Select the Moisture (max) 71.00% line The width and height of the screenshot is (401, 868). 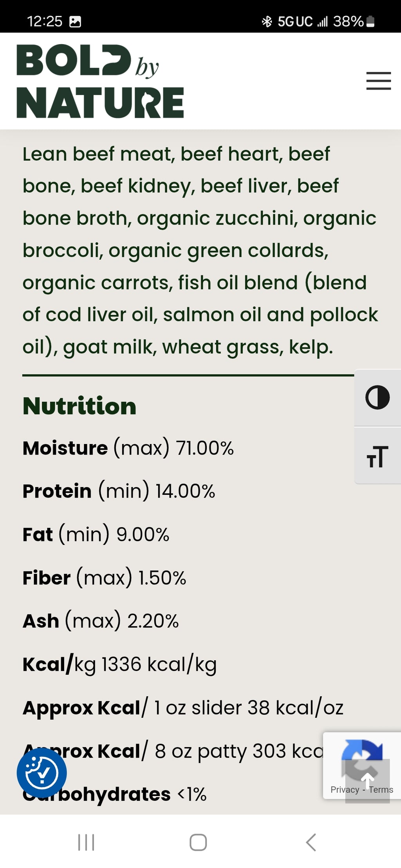128,448
